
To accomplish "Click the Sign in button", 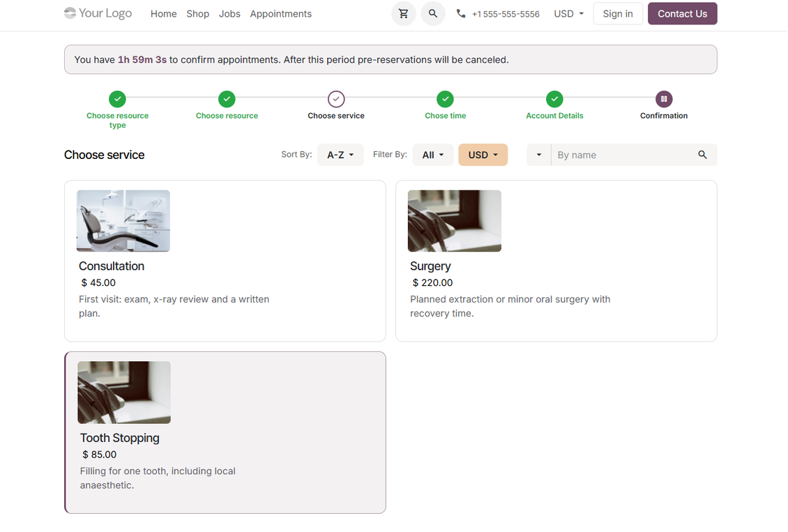I will click(x=618, y=13).
